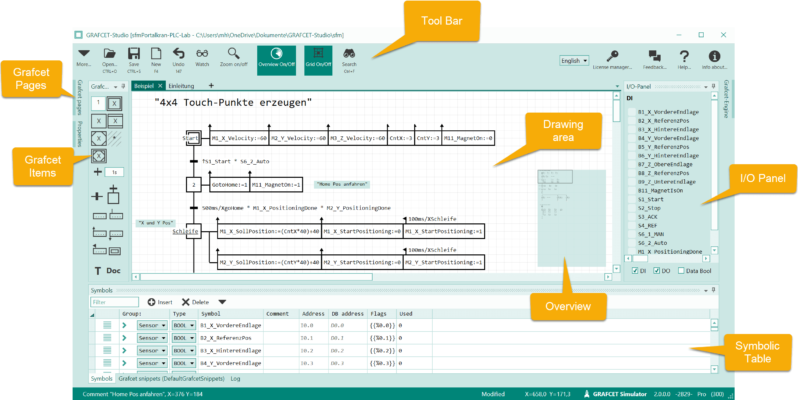Open a file with the Open folder icon
The width and height of the screenshot is (798, 400).
109,53
